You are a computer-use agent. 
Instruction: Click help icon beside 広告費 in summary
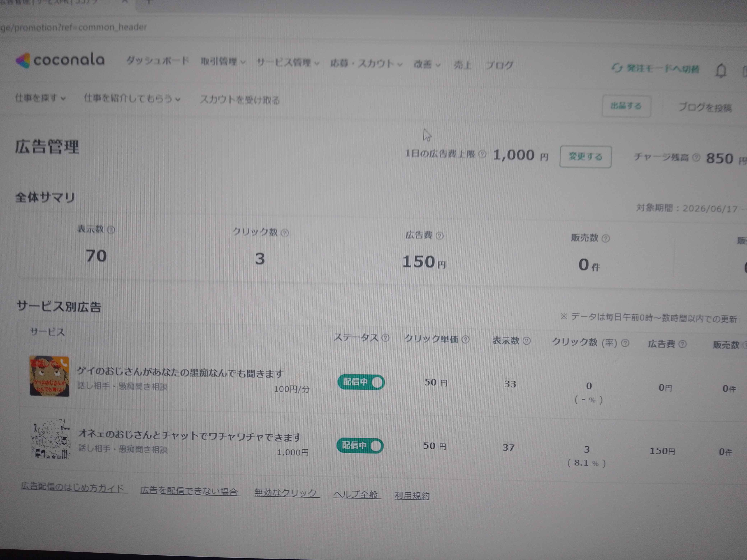439,236
